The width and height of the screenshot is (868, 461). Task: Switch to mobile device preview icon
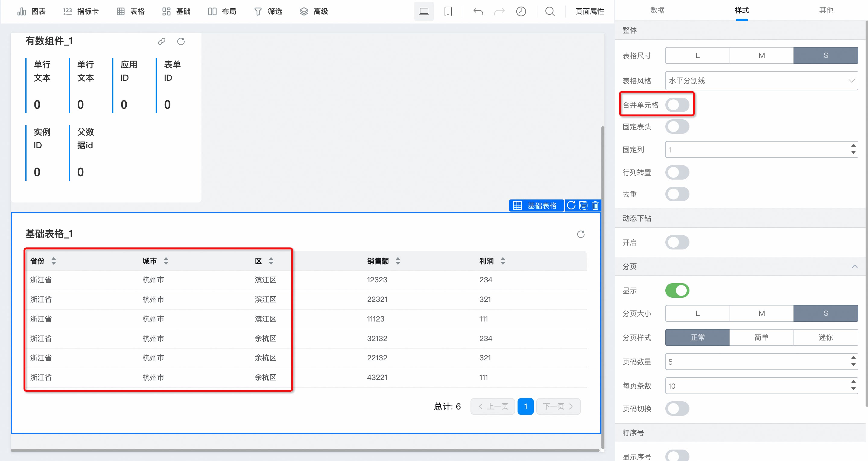[448, 11]
